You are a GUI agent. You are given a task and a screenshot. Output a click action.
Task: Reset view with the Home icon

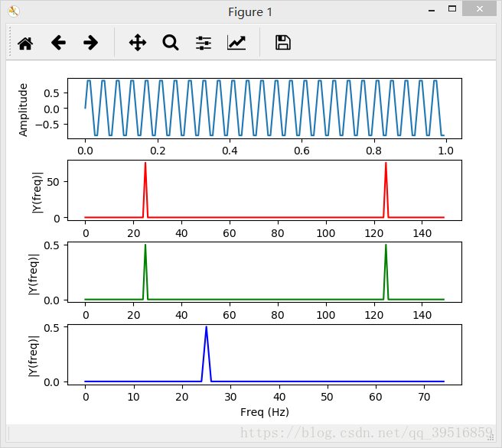25,43
